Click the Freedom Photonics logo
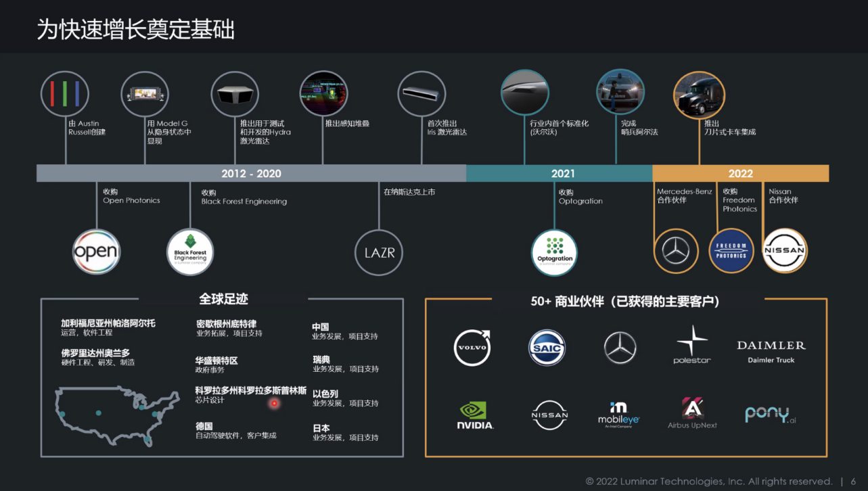The width and height of the screenshot is (868, 491). click(x=731, y=251)
